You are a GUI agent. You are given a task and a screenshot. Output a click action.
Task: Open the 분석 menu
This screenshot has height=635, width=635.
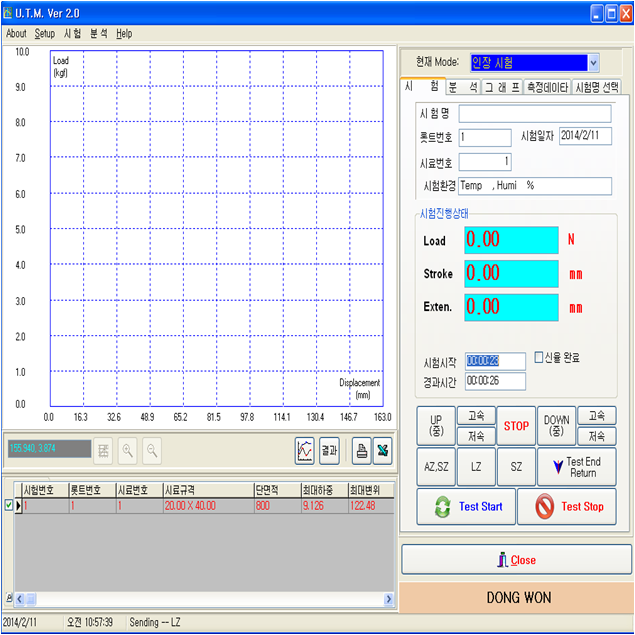point(98,34)
